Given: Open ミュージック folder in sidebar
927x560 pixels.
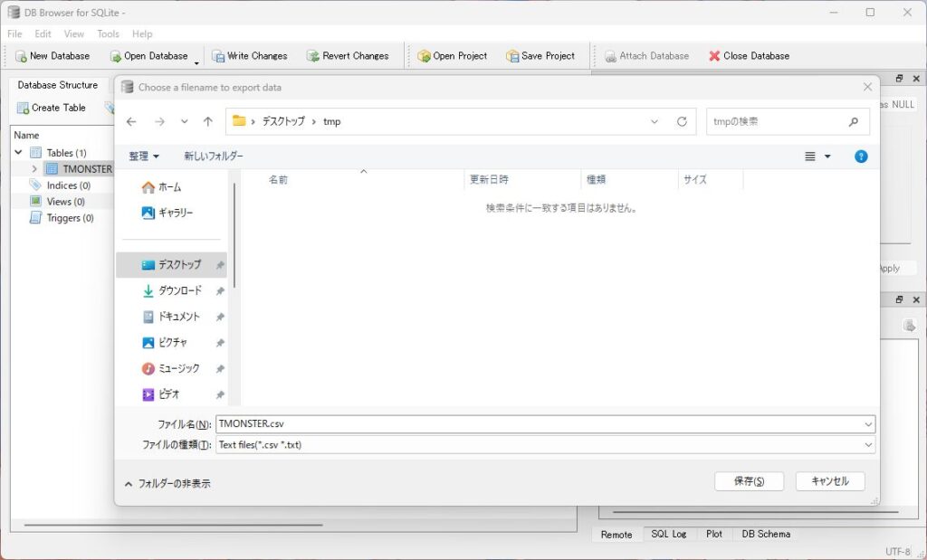Looking at the screenshot, I should coord(178,369).
